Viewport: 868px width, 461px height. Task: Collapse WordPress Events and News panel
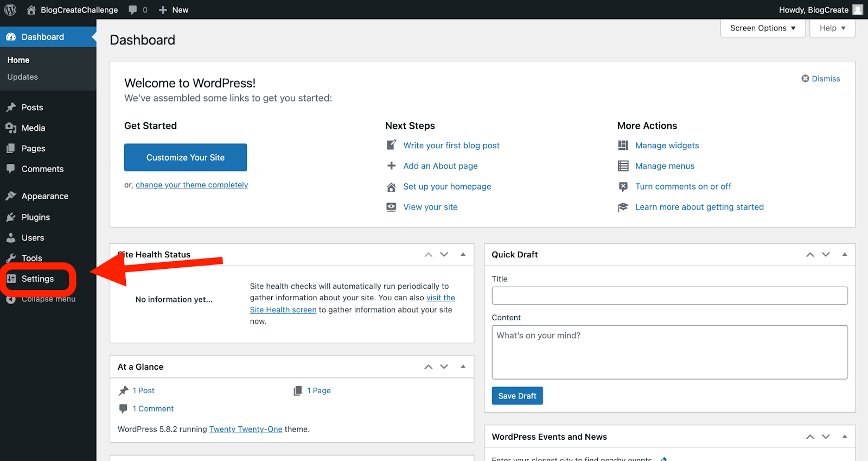845,437
